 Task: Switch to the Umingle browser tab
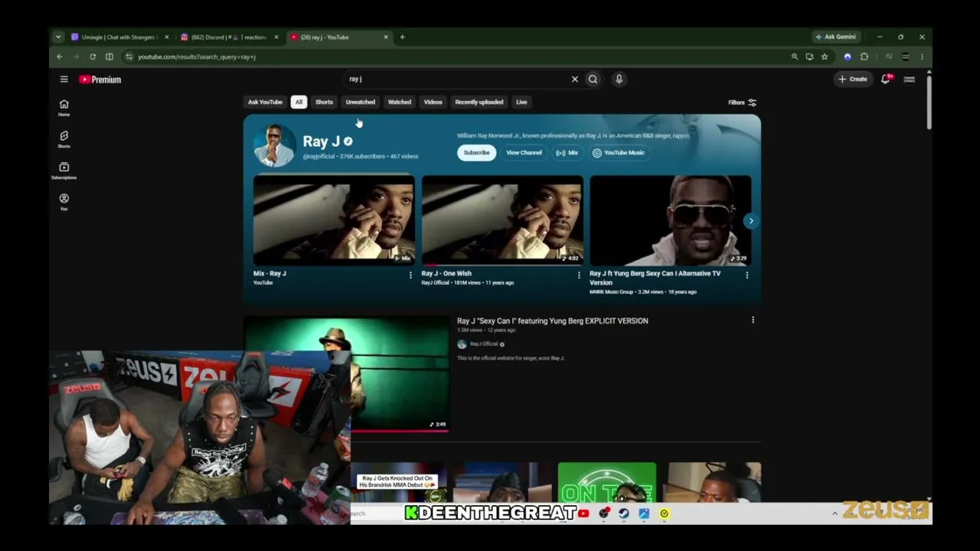119,37
